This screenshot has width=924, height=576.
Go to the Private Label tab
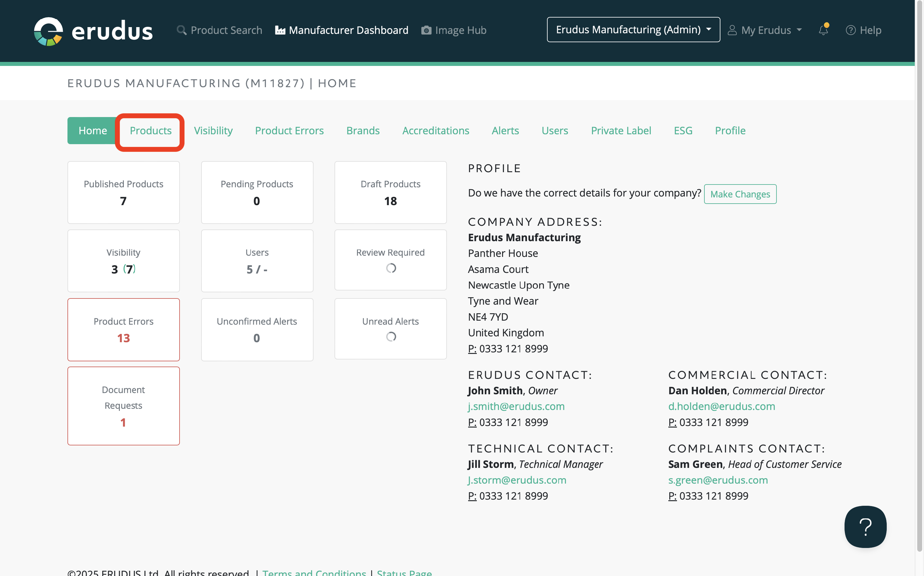[620, 131]
